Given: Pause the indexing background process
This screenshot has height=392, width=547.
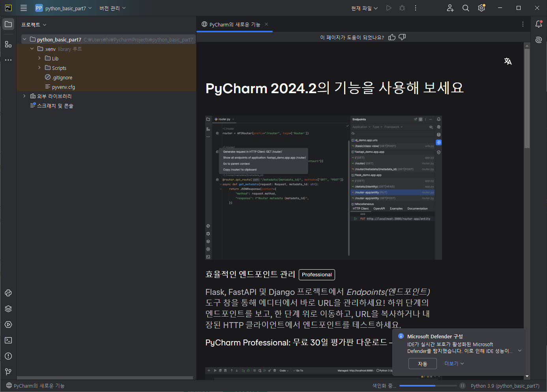Looking at the screenshot, I should (x=463, y=386).
